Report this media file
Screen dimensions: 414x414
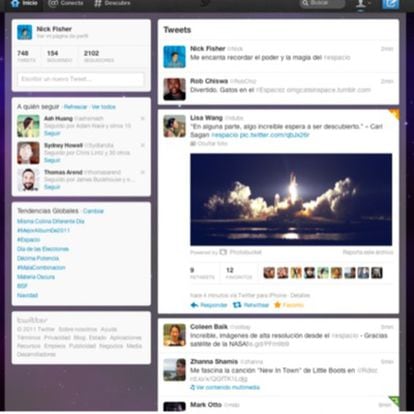(368, 252)
